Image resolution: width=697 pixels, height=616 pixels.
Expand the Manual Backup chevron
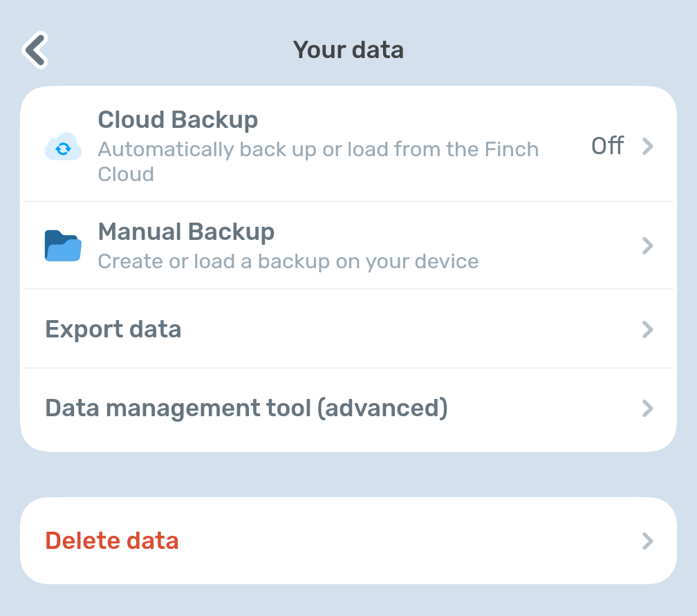tap(647, 245)
